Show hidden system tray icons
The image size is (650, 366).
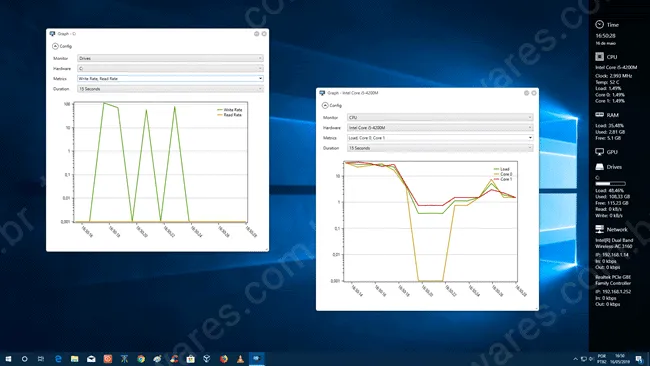point(575,359)
